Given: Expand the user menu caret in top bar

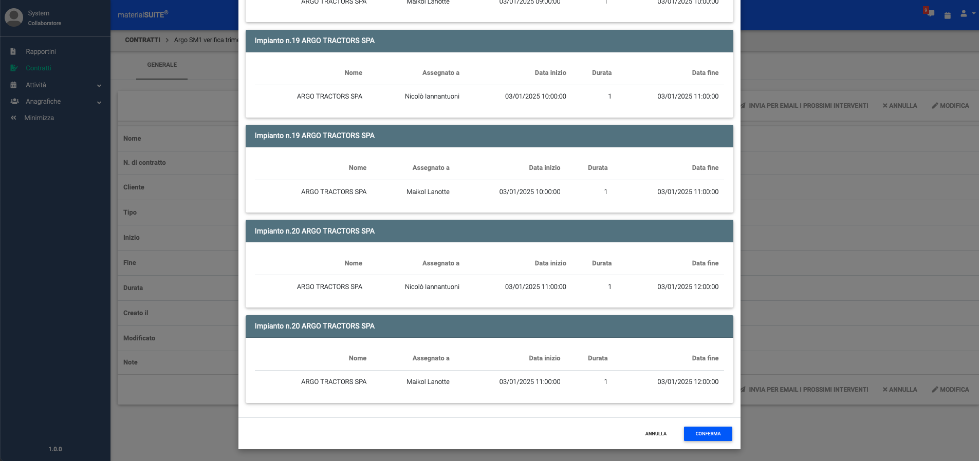Looking at the screenshot, I should (974, 13).
